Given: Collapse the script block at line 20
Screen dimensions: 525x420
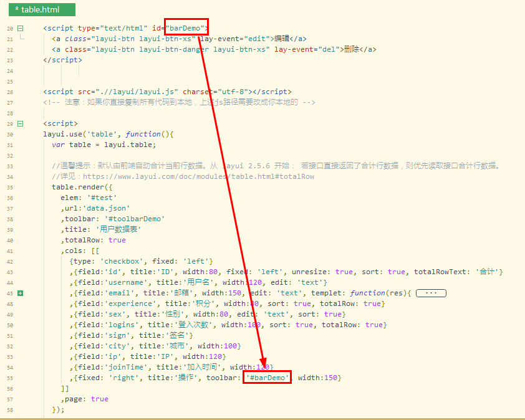Looking at the screenshot, I should point(20,29).
